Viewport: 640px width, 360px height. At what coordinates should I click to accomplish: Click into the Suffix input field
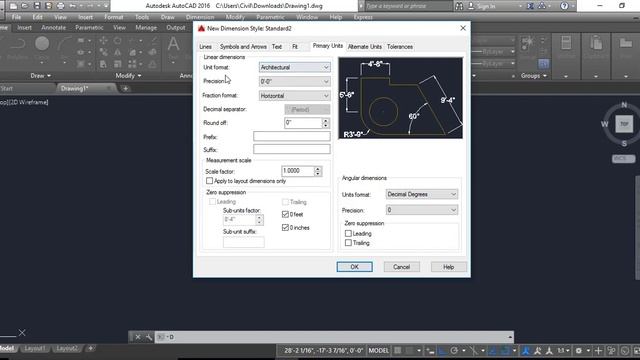(292, 149)
